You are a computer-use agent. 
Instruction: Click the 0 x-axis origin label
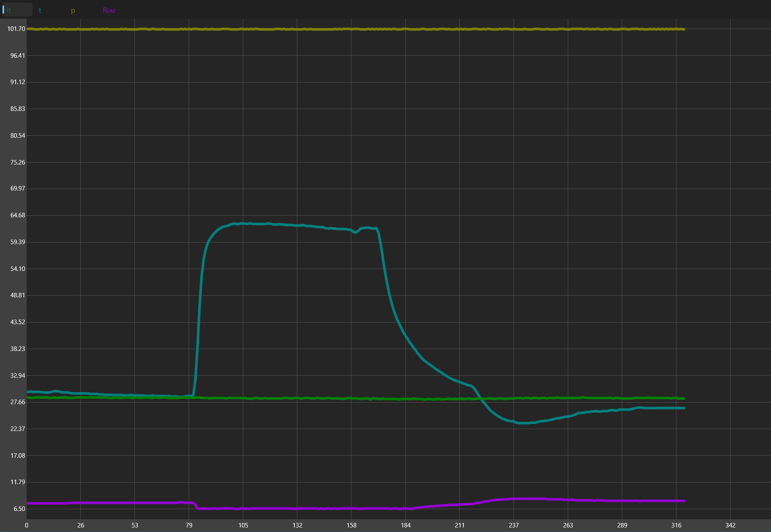[27, 525]
